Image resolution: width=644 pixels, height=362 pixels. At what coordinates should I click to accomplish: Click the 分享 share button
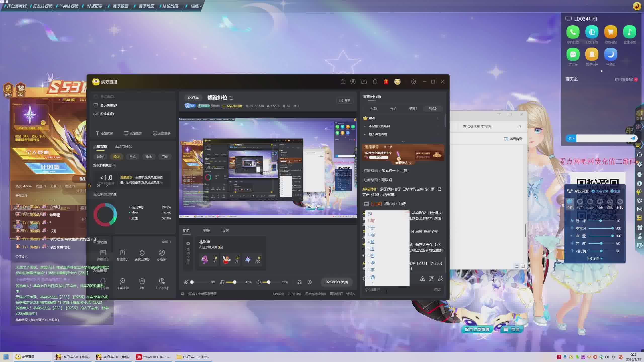[x=345, y=100]
